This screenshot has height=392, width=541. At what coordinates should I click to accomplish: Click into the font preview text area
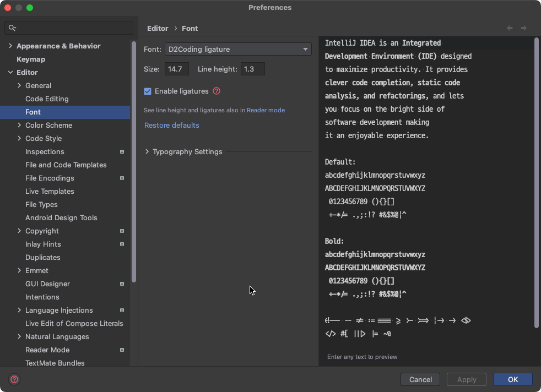click(x=426, y=193)
